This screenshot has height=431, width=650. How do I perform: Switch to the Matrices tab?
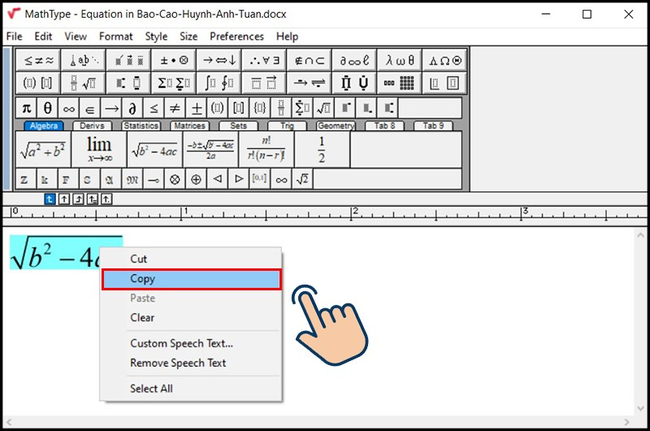(190, 126)
